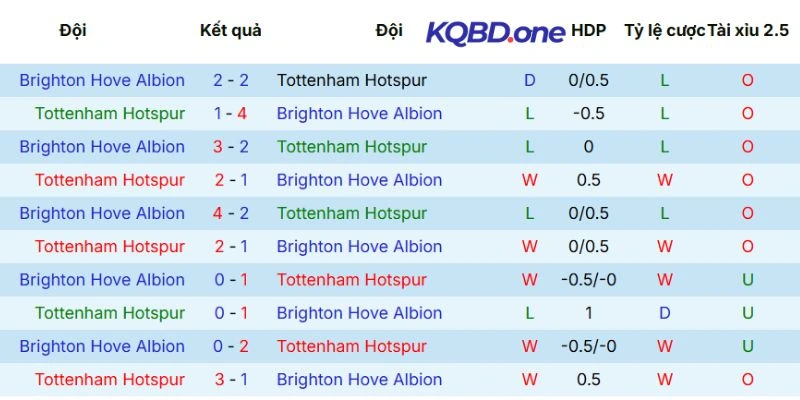Screen dimensions: 800x400
Task: Click Brighton Hove Albion in the 3 - 1 row
Action: [x=359, y=379]
